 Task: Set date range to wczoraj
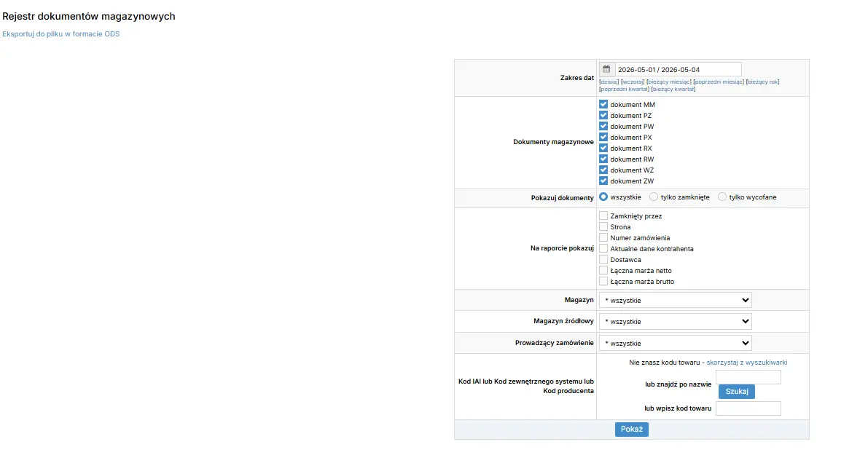(633, 82)
